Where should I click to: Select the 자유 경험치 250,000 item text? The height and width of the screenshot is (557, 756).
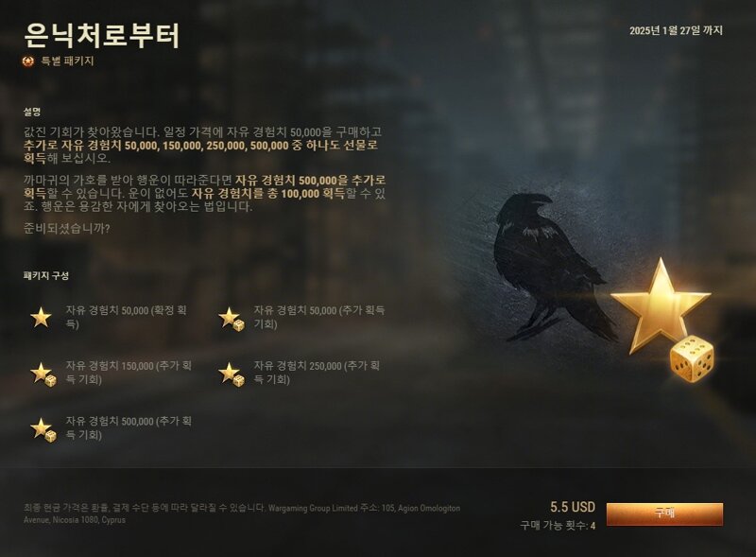[x=317, y=373]
